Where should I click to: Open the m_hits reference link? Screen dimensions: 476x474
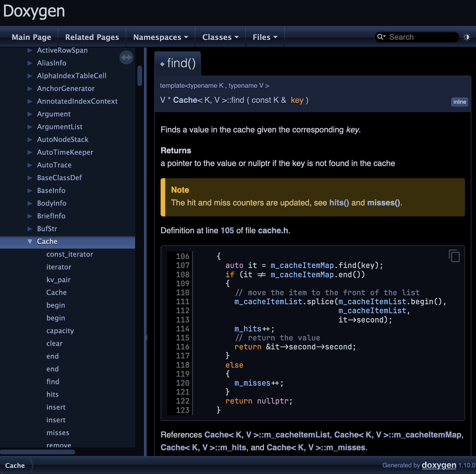(203, 448)
